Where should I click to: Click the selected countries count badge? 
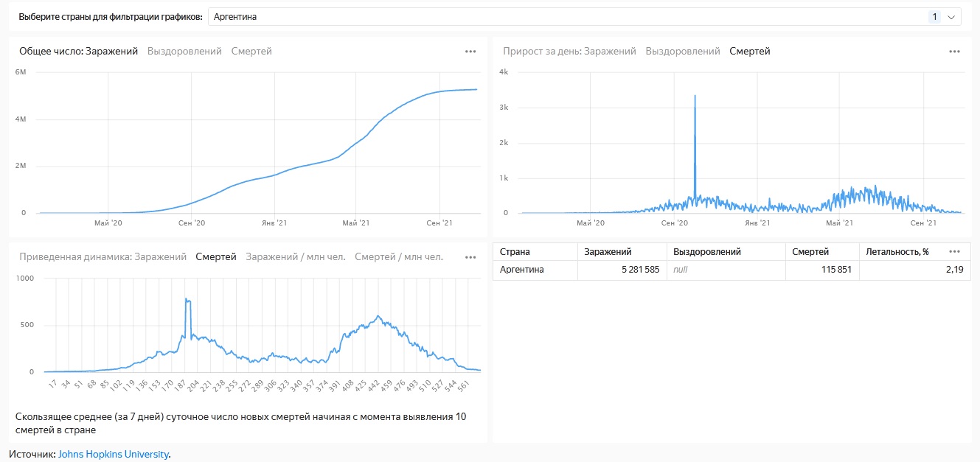[x=934, y=17]
